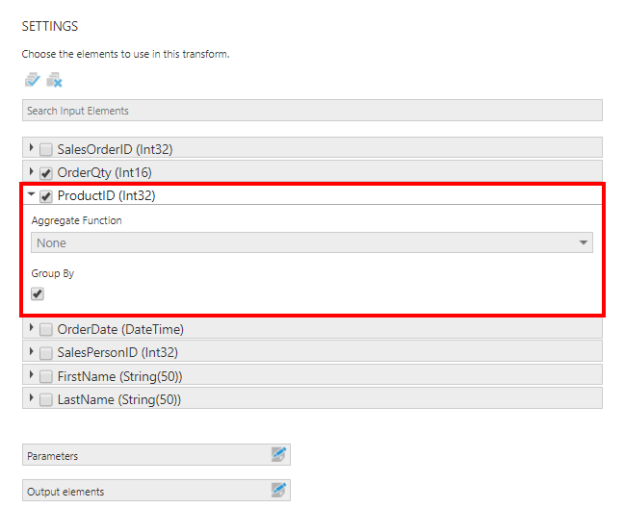The width and height of the screenshot is (624, 508).
Task: Click the Parameters bar
Action: 140,456
